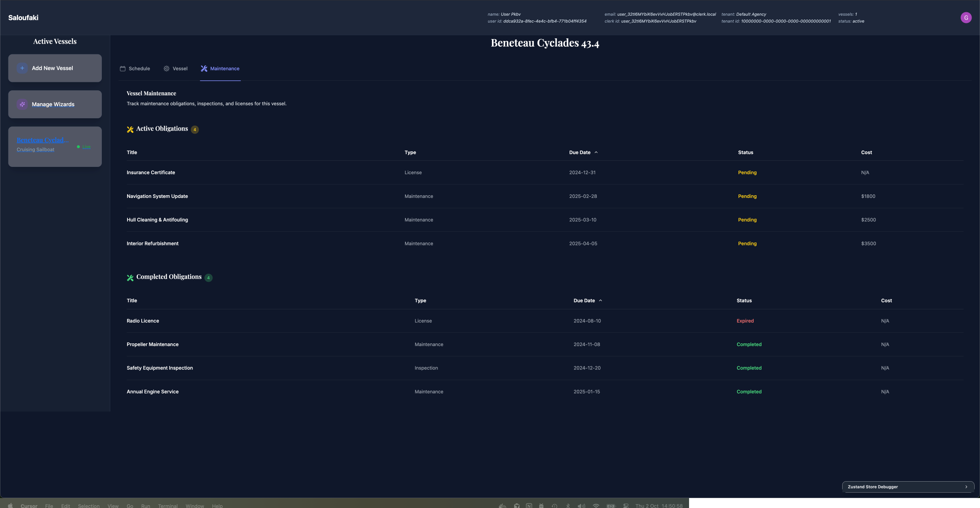The width and height of the screenshot is (980, 508).
Task: Select the Insurance Certificate row title
Action: 151,173
